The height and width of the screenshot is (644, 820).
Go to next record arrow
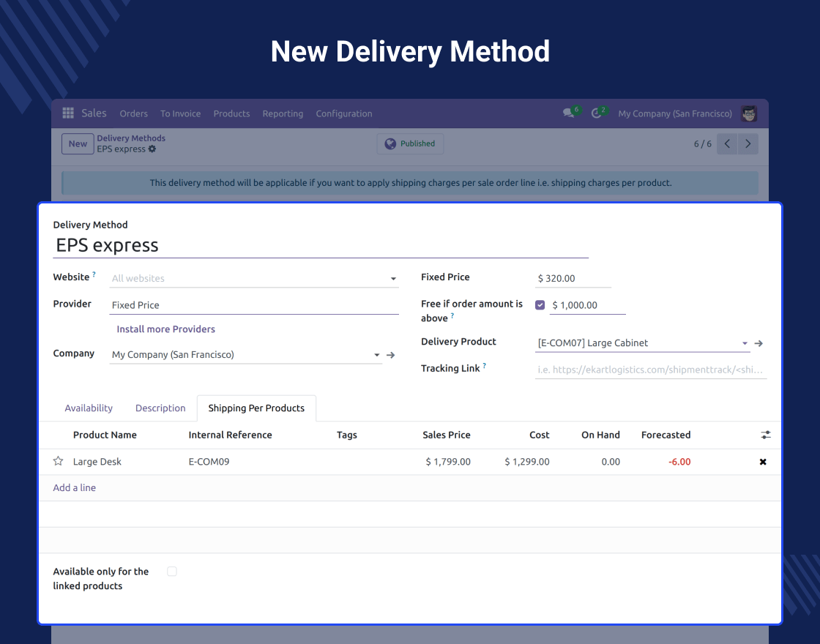pos(748,143)
